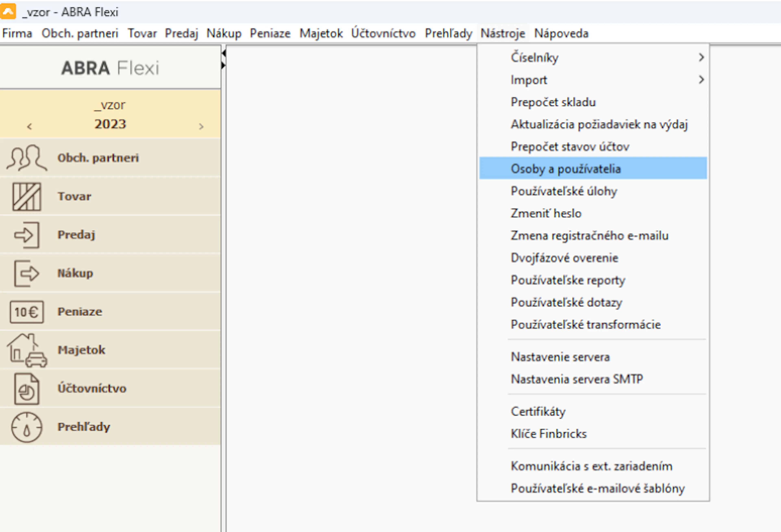Expand the Import submenu arrow

pos(701,80)
